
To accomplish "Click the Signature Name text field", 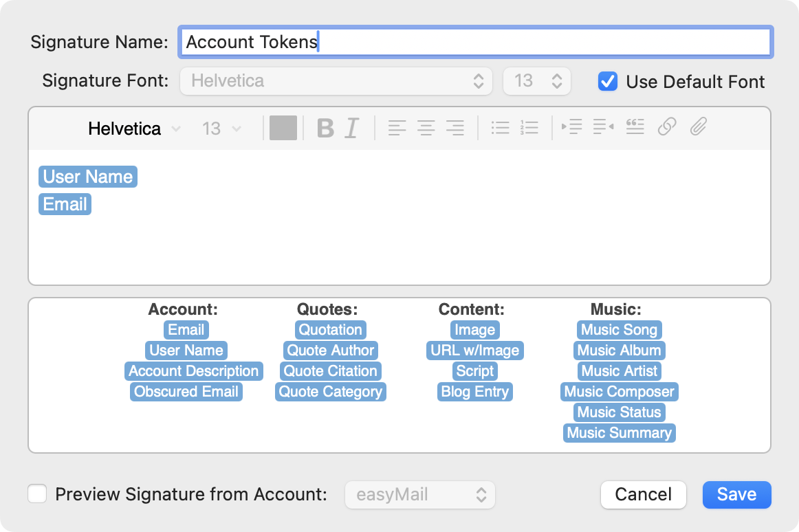I will [x=474, y=42].
